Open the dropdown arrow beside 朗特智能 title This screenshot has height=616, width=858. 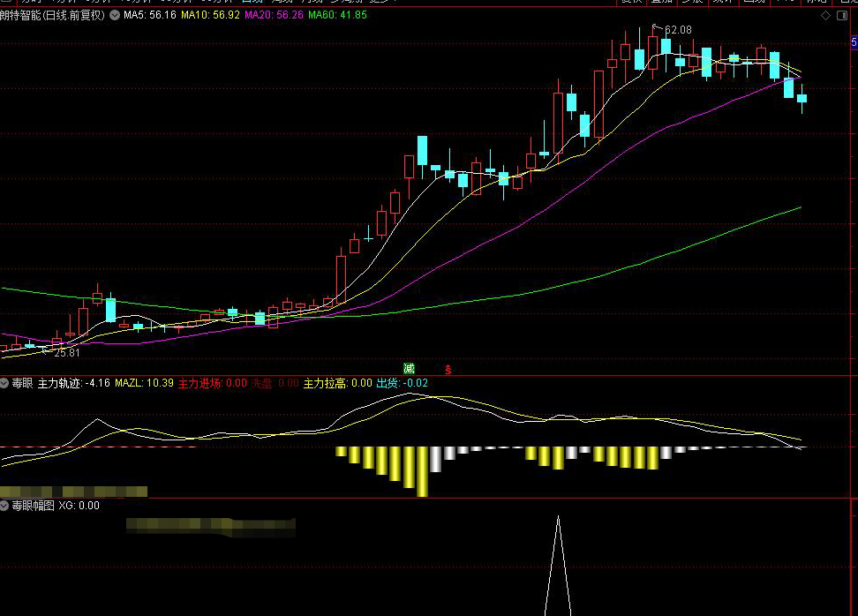tap(115, 15)
